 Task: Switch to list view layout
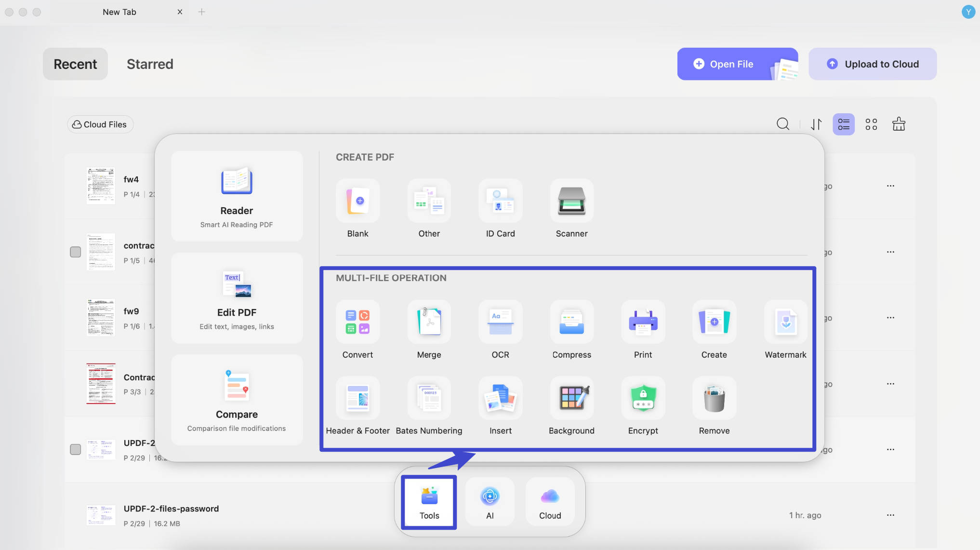click(844, 124)
